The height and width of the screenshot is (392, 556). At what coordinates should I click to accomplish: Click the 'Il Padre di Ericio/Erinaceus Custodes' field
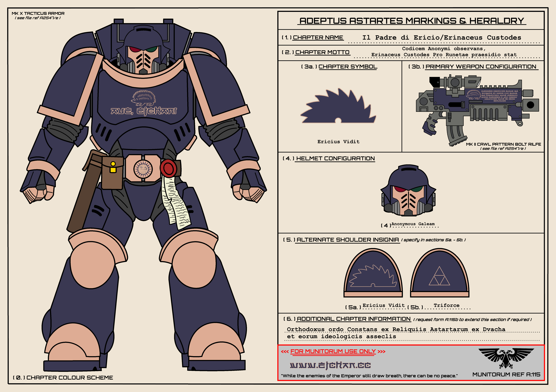(442, 38)
